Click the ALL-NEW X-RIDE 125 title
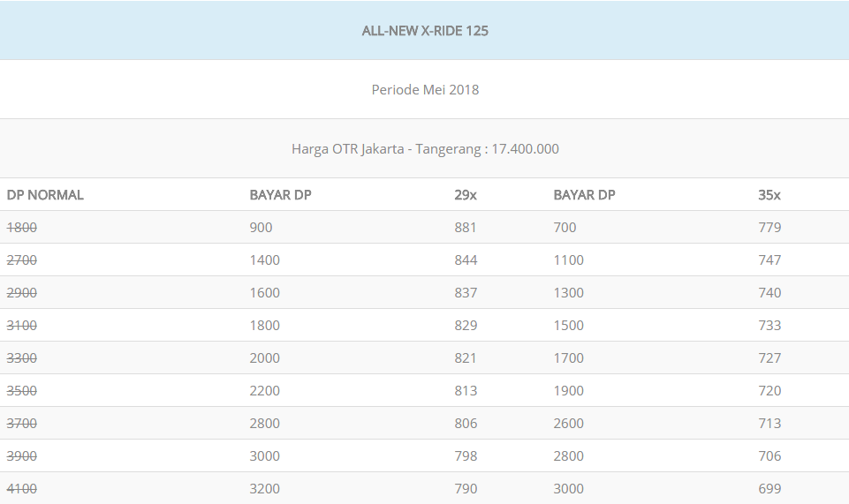 click(x=425, y=31)
